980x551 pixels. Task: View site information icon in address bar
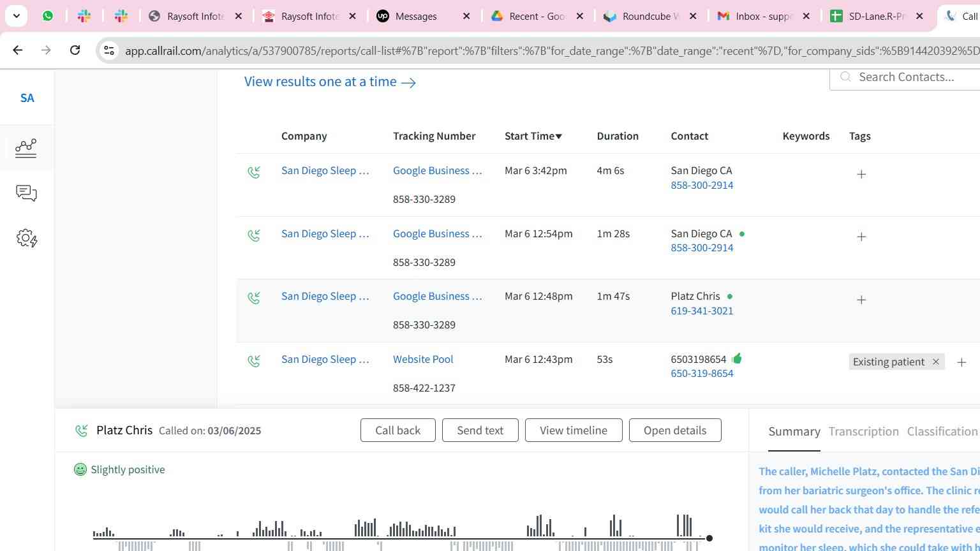click(109, 50)
